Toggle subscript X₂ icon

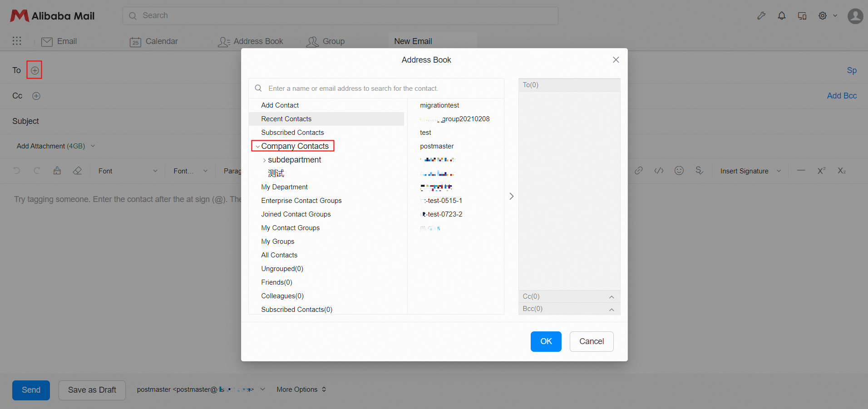tap(842, 171)
